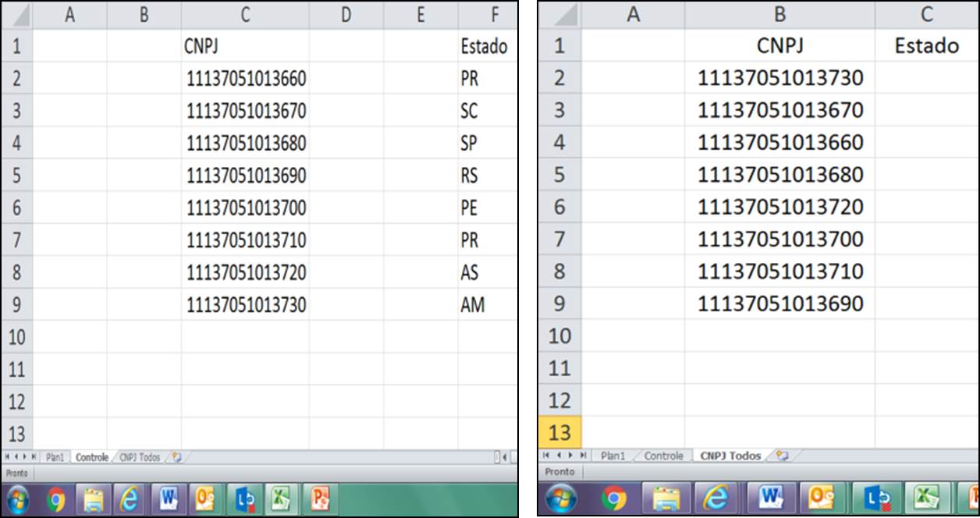Switch to Outlook in left screenshot taskbar
The height and width of the screenshot is (518, 980).
205,499
